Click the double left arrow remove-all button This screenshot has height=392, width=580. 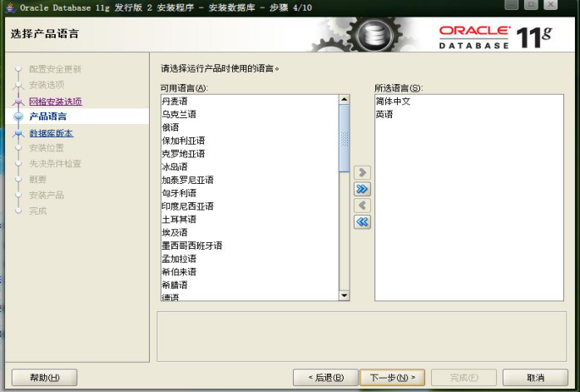362,222
